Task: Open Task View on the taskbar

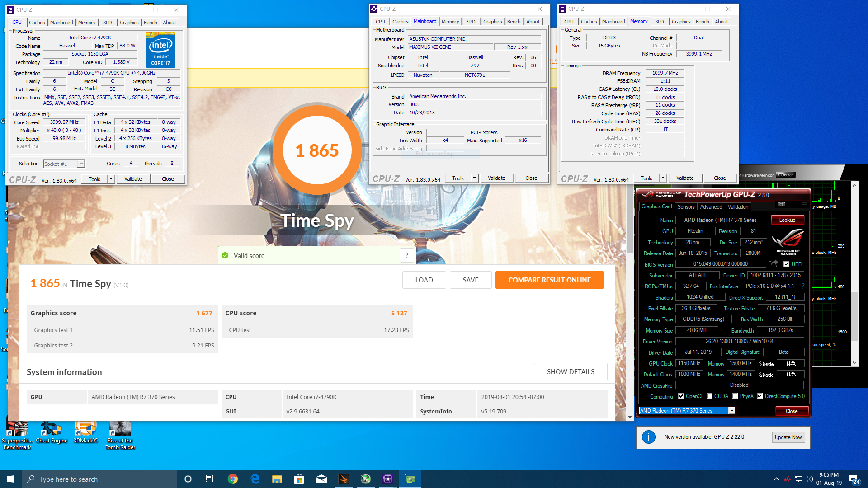Action: tap(210, 479)
